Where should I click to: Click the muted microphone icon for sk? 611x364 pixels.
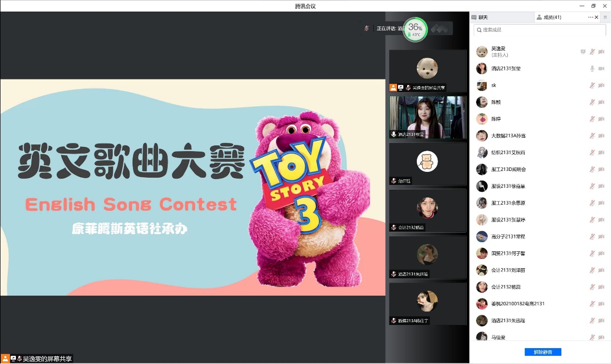[x=592, y=85]
